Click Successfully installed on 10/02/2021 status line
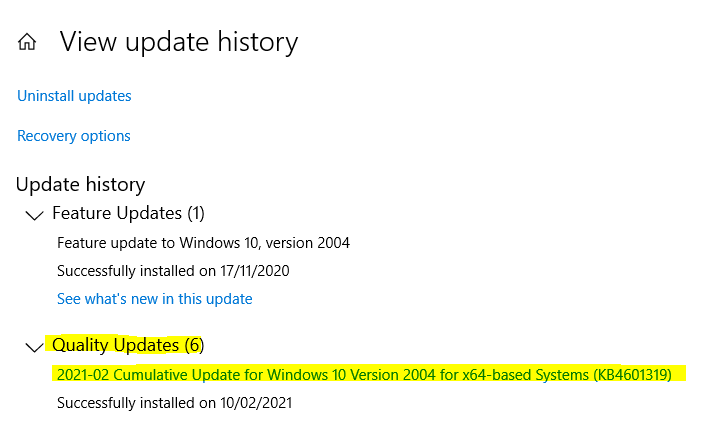 coord(174,403)
